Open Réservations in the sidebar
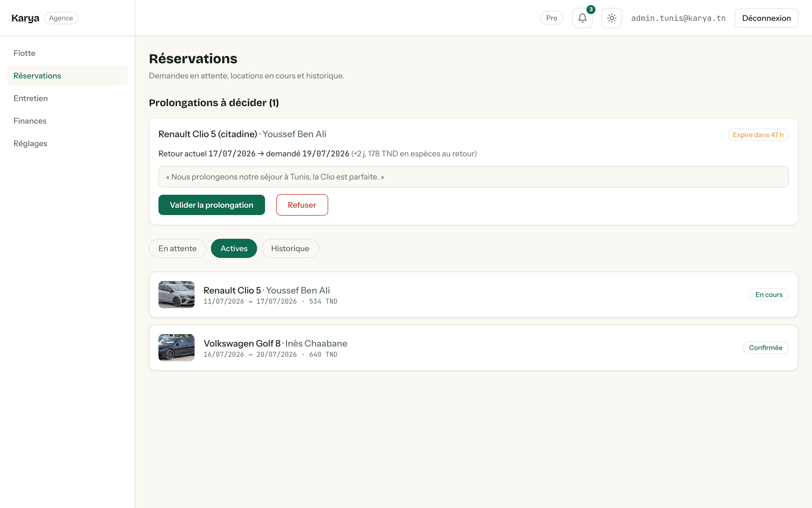Image resolution: width=812 pixels, height=508 pixels. 67,76
